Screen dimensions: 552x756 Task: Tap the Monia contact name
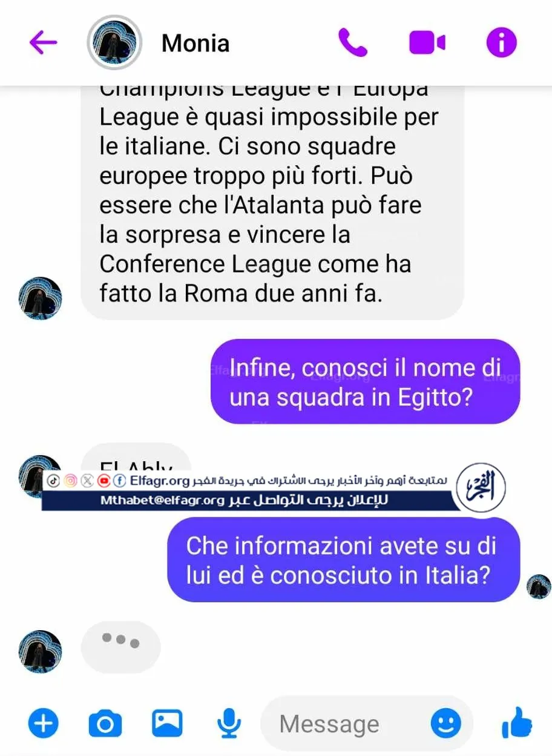[195, 44]
